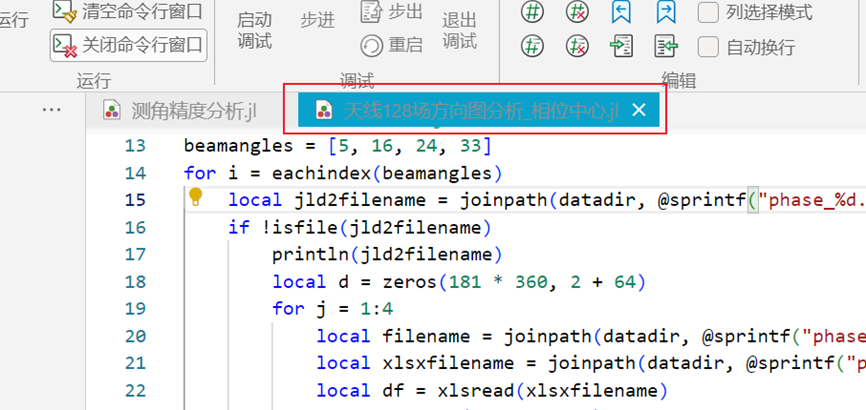Click the 'for j = 1:4' code line

[332, 308]
